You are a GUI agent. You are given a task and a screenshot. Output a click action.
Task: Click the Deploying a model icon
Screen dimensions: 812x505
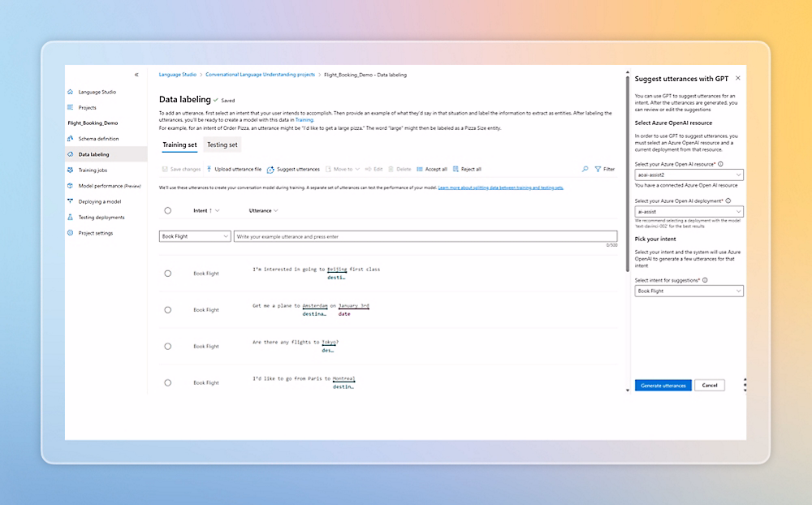coord(70,201)
